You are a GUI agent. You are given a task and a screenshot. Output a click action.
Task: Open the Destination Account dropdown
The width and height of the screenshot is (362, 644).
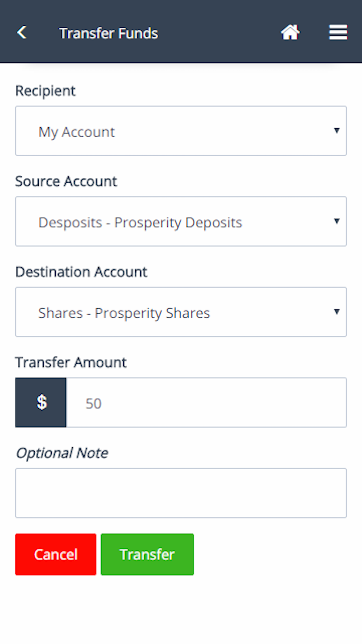pos(181,312)
